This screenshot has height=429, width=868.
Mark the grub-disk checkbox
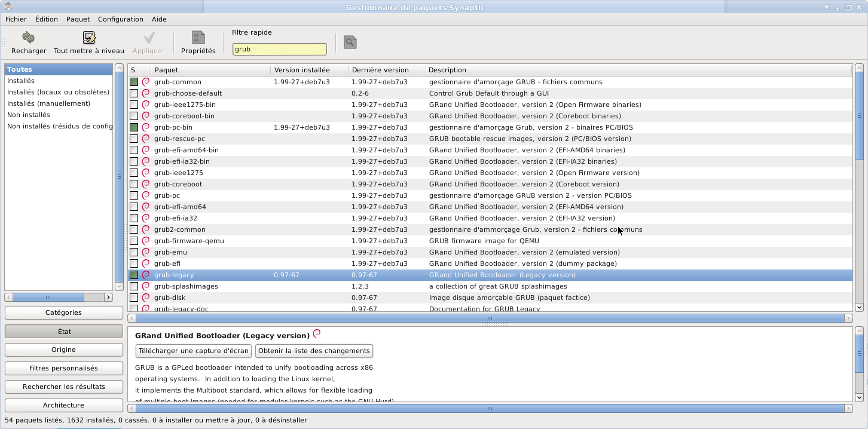(x=134, y=298)
